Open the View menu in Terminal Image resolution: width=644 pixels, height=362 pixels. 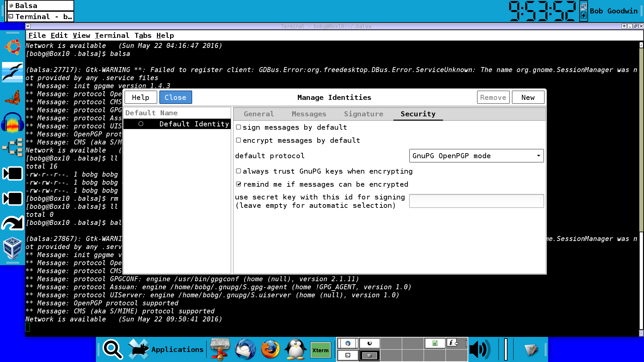click(81, 36)
